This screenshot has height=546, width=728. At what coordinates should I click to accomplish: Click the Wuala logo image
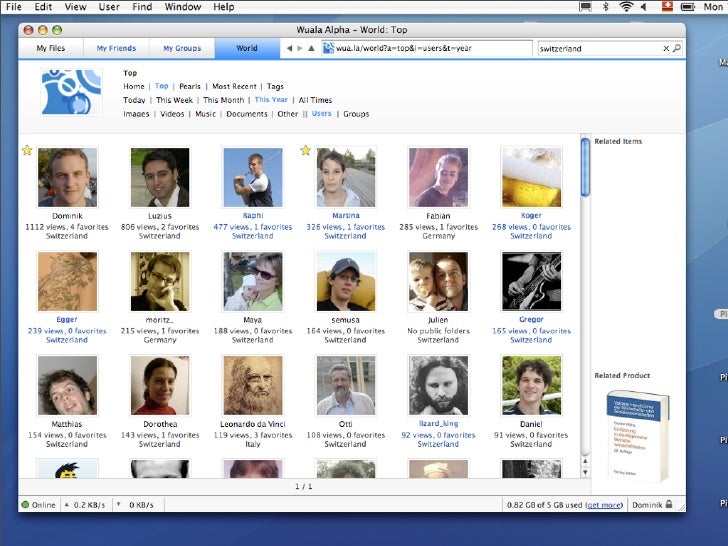click(72, 92)
